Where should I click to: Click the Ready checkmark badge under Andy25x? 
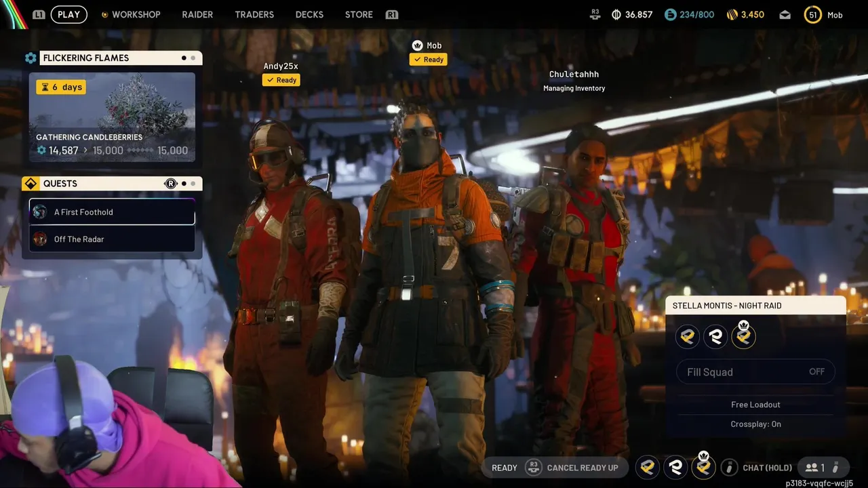[x=281, y=80]
